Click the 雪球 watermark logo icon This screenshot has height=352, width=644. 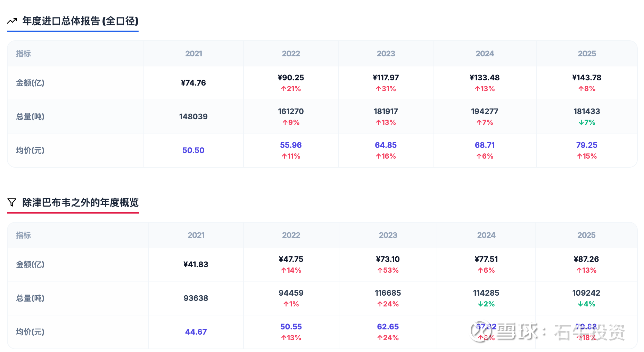pyautogui.click(x=479, y=331)
